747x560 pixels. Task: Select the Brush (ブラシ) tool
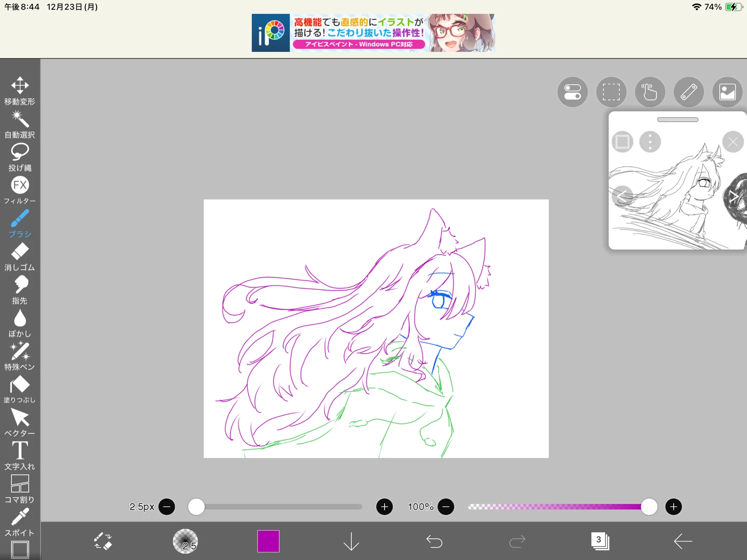[20, 223]
